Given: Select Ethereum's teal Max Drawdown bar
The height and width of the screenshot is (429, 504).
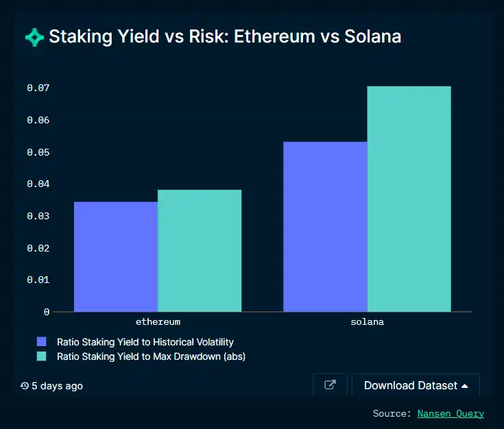Looking at the screenshot, I should (x=200, y=251).
